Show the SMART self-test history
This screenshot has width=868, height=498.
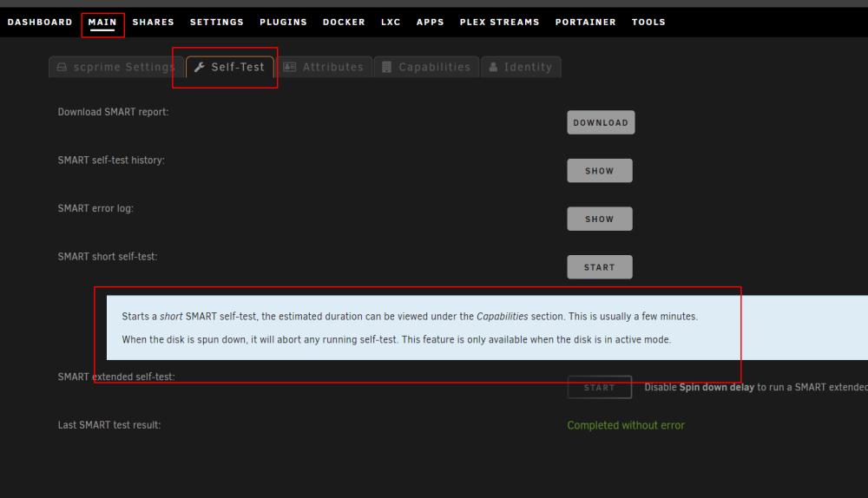[x=600, y=170]
